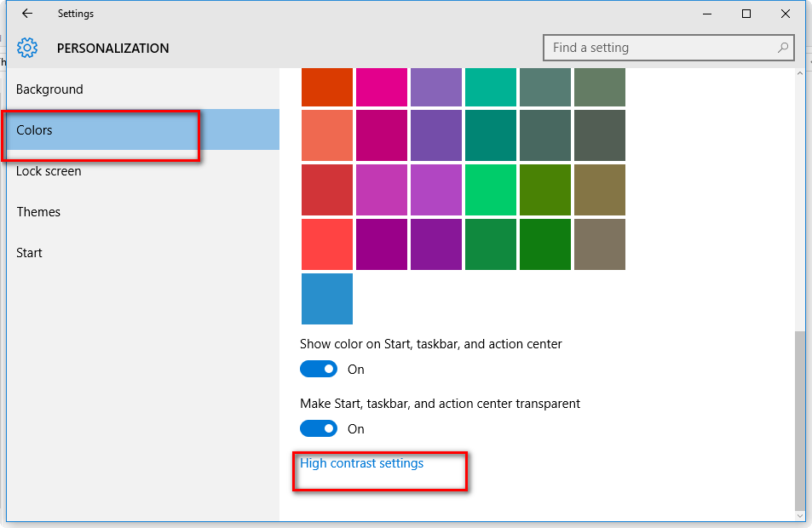Click scrollbar up arrow at top
The height and width of the screenshot is (528, 812).
[x=799, y=75]
